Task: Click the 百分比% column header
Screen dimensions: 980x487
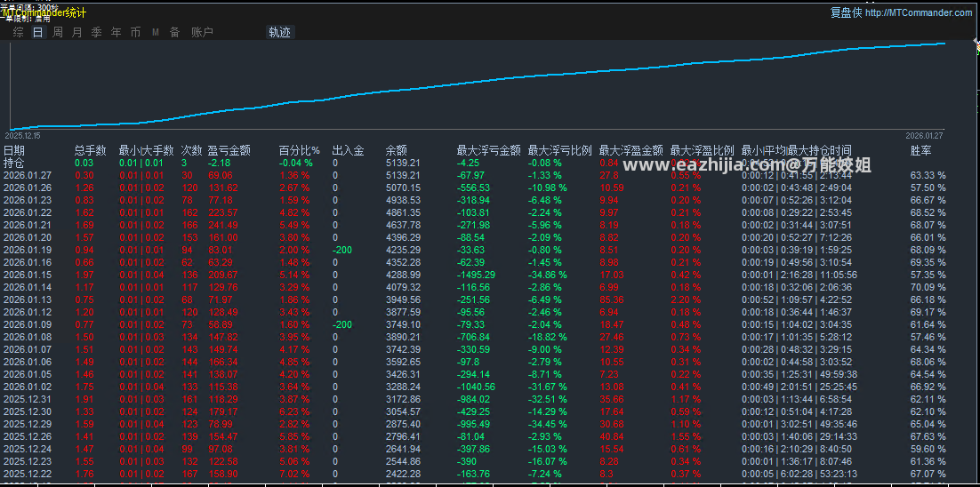Action: [300, 150]
